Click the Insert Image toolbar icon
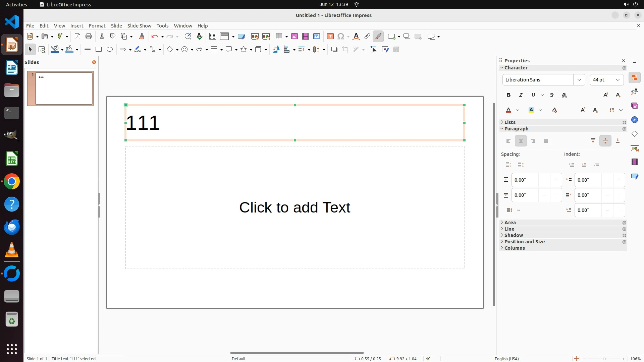 (x=294, y=37)
